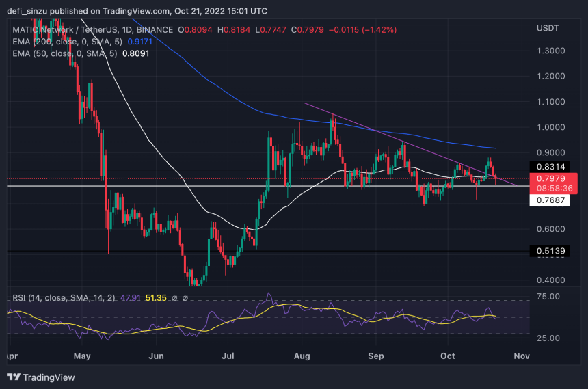Click the Oct label on time axis

(448, 356)
